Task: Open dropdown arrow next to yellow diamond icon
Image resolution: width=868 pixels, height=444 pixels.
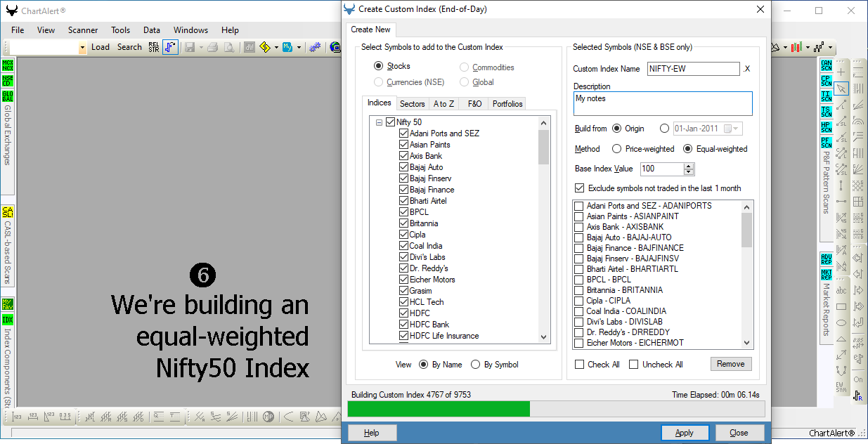Action: pyautogui.click(x=276, y=47)
